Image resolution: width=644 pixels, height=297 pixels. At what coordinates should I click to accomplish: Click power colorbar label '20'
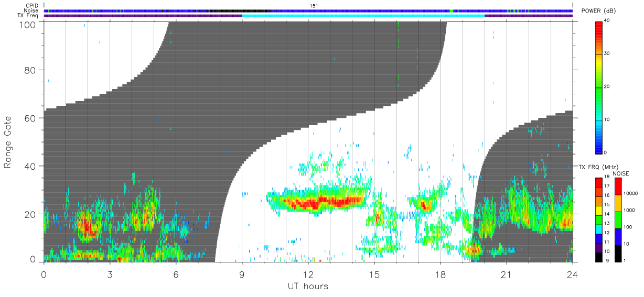point(607,87)
